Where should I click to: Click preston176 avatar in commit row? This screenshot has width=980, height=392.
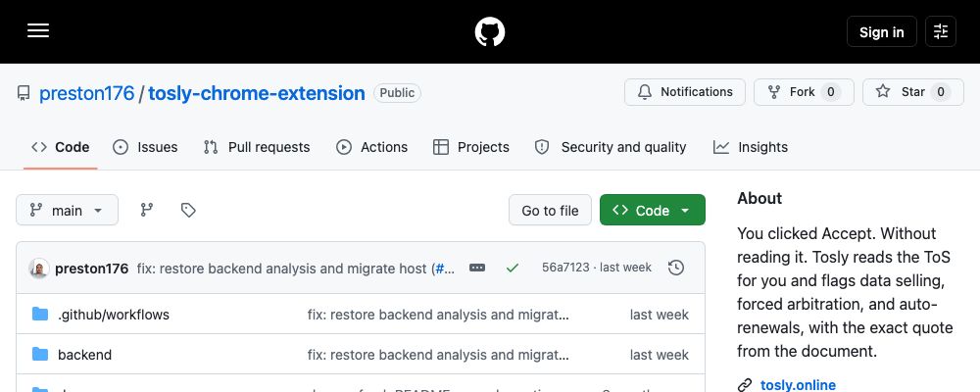(x=39, y=269)
